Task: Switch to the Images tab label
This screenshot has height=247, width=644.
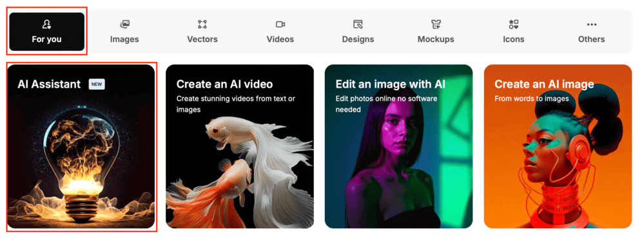Action: click(x=124, y=39)
